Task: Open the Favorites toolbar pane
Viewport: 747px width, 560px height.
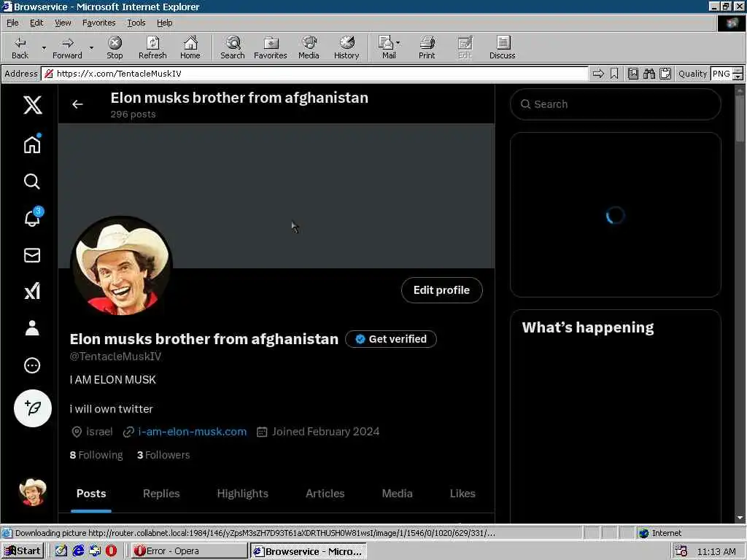Action: tap(270, 47)
